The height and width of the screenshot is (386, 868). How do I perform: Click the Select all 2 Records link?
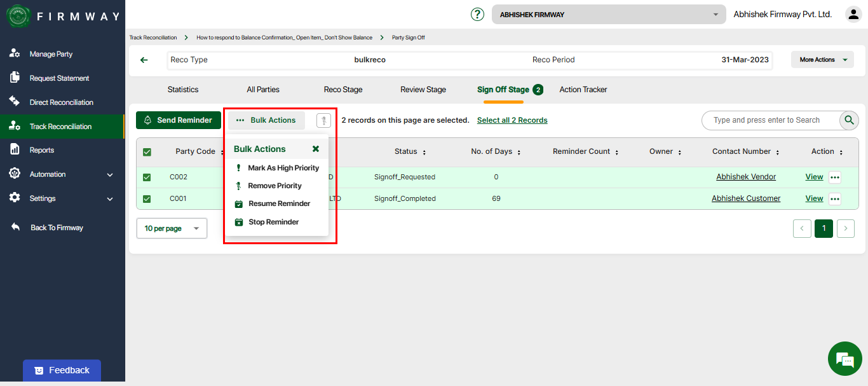pyautogui.click(x=512, y=120)
